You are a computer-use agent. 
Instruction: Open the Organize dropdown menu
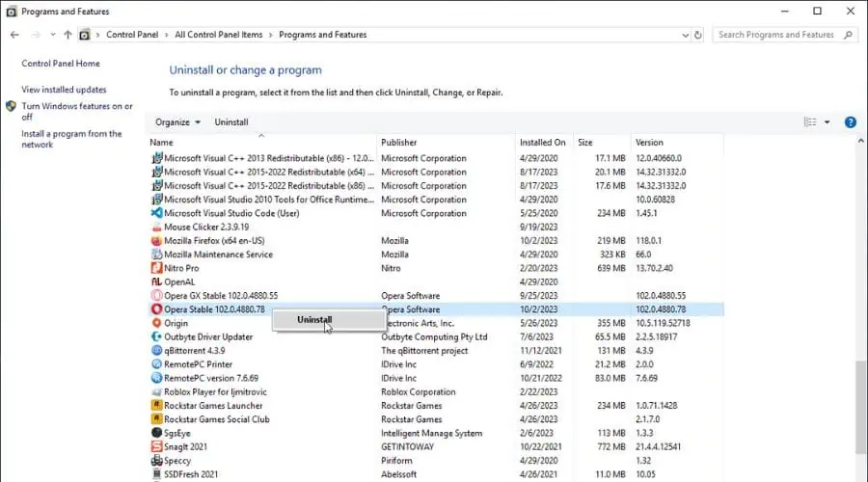[x=177, y=122]
